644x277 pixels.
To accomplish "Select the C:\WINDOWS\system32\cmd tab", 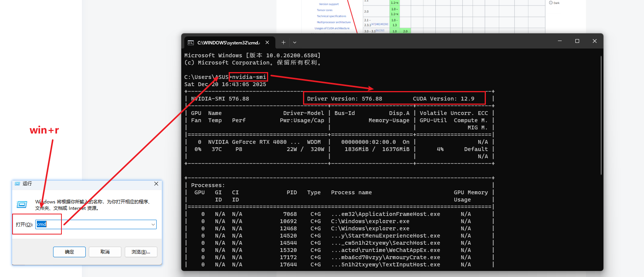I will pyautogui.click(x=229, y=42).
